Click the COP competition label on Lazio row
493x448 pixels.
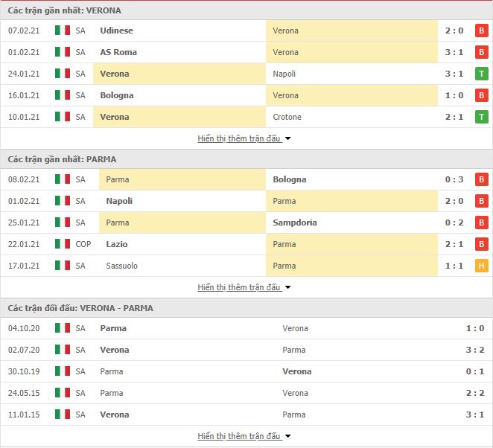tap(83, 244)
